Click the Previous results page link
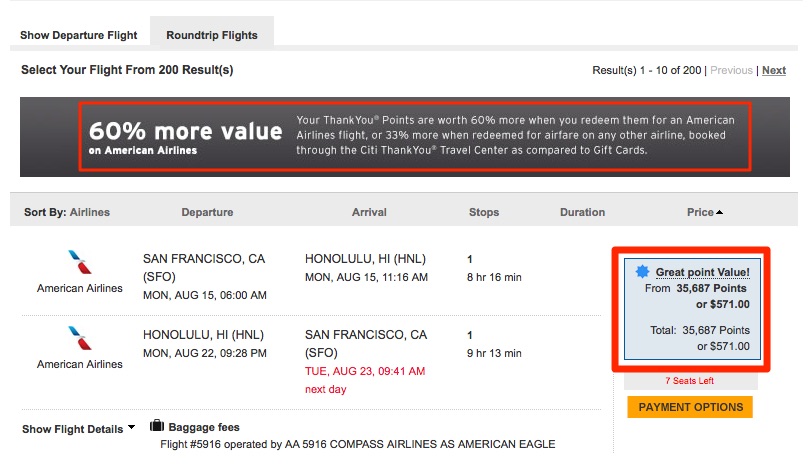Screen dimensions: 810x470 (731, 70)
